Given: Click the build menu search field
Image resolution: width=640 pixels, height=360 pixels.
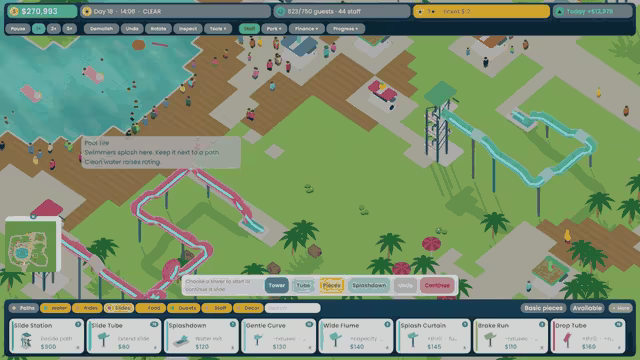Looking at the screenshot, I should (x=293, y=308).
